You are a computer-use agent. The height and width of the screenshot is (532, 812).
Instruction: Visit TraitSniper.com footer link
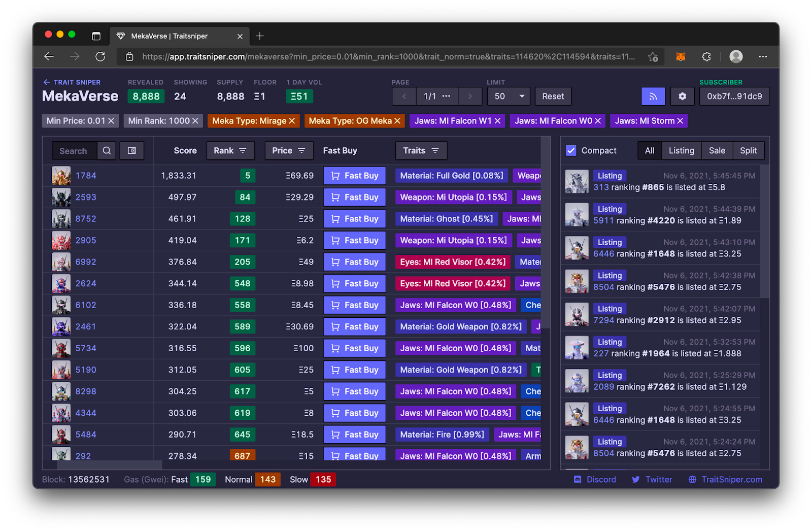725,480
